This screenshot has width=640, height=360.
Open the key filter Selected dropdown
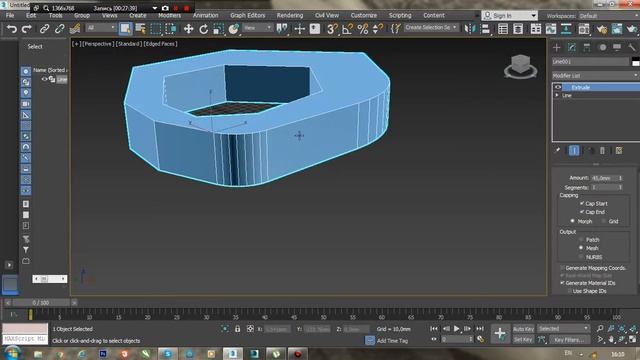(x=563, y=329)
